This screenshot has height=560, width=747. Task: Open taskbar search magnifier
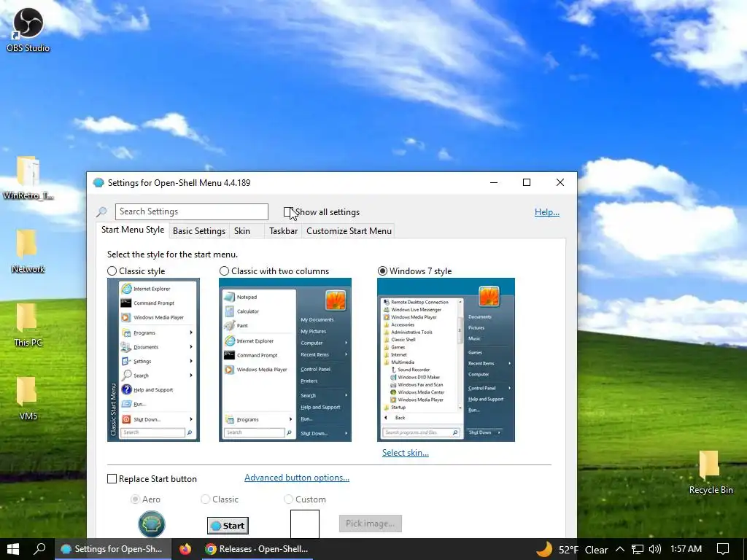[39, 549]
